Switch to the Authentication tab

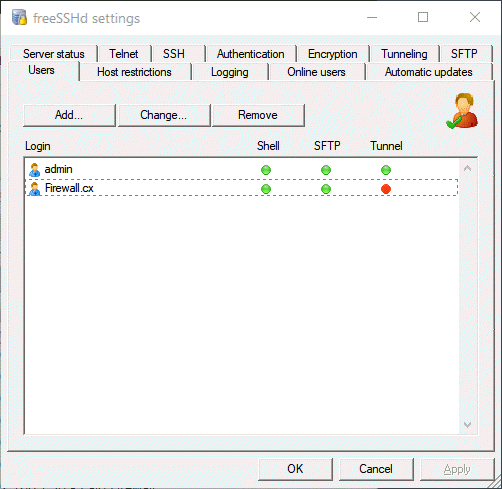tap(250, 54)
